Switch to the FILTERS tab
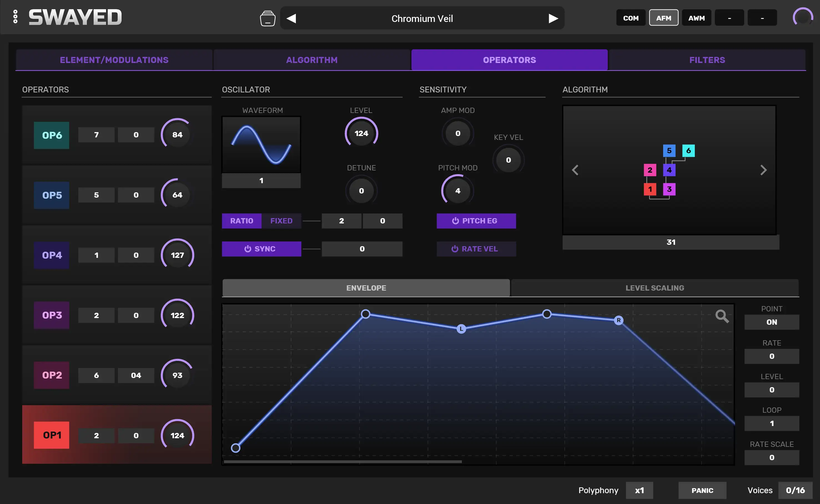Image resolution: width=820 pixels, height=504 pixels. pyautogui.click(x=707, y=60)
